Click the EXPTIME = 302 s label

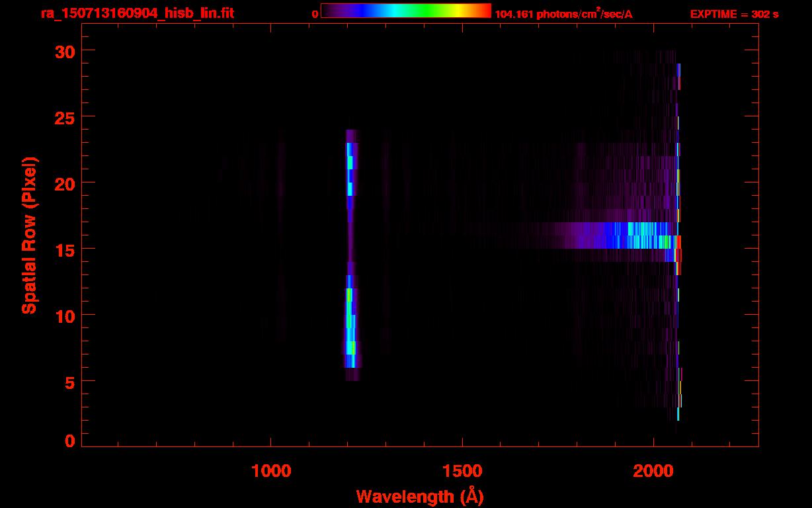pos(734,14)
